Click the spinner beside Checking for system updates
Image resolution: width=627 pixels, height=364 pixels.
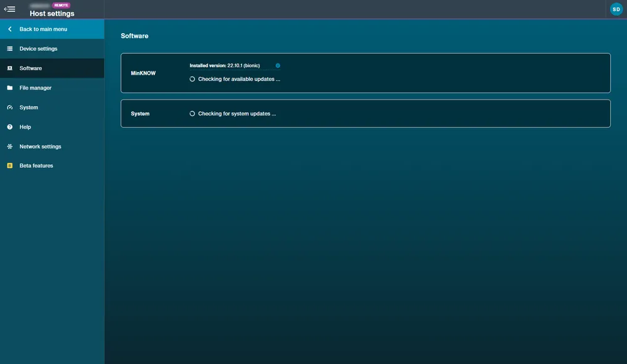(192, 113)
